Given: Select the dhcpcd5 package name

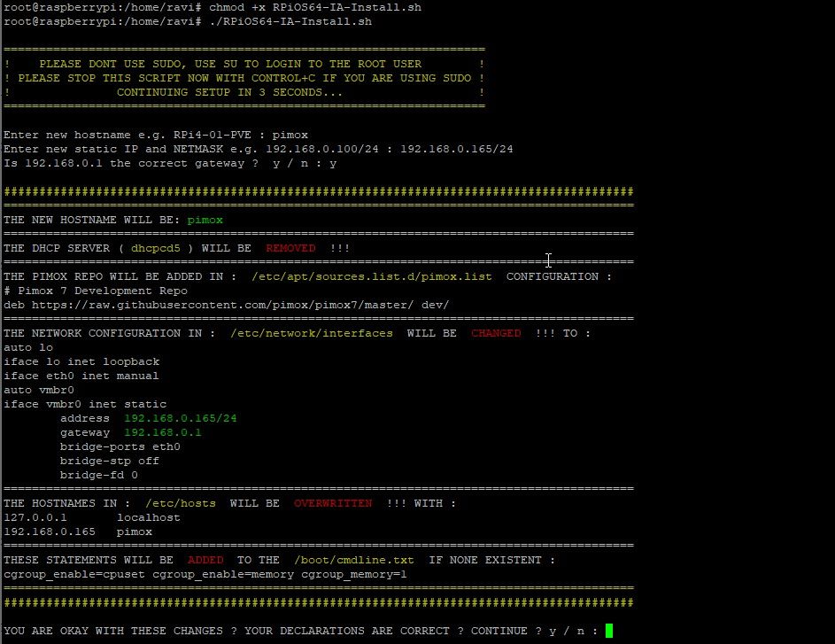Looking at the screenshot, I should [x=155, y=248].
